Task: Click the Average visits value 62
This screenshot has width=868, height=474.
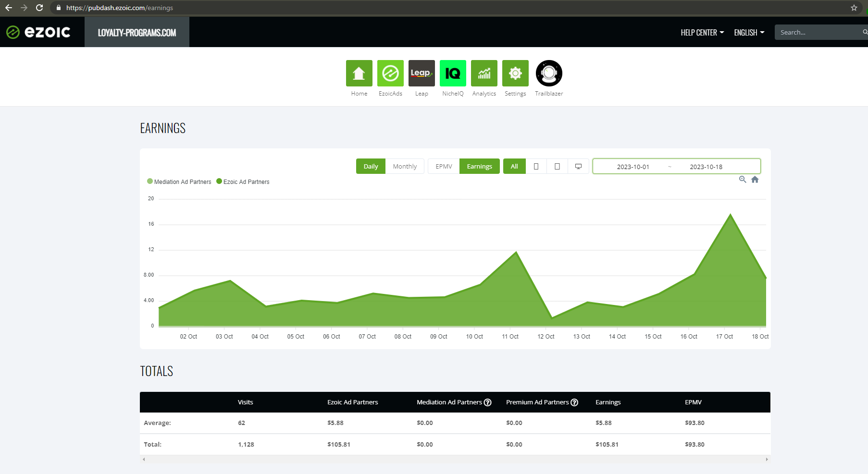Action: click(241, 423)
